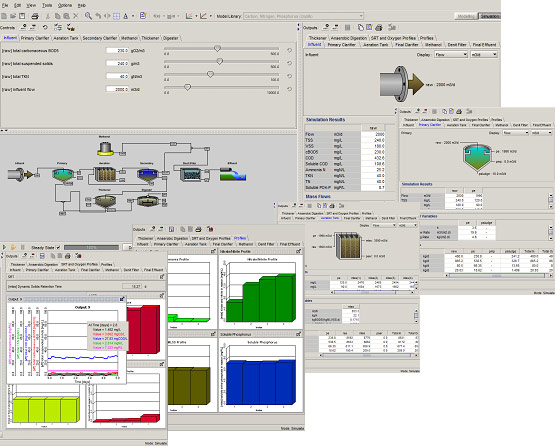Toggle the Steady State checkbox
556x447 pixels.
pyautogui.click(x=58, y=247)
